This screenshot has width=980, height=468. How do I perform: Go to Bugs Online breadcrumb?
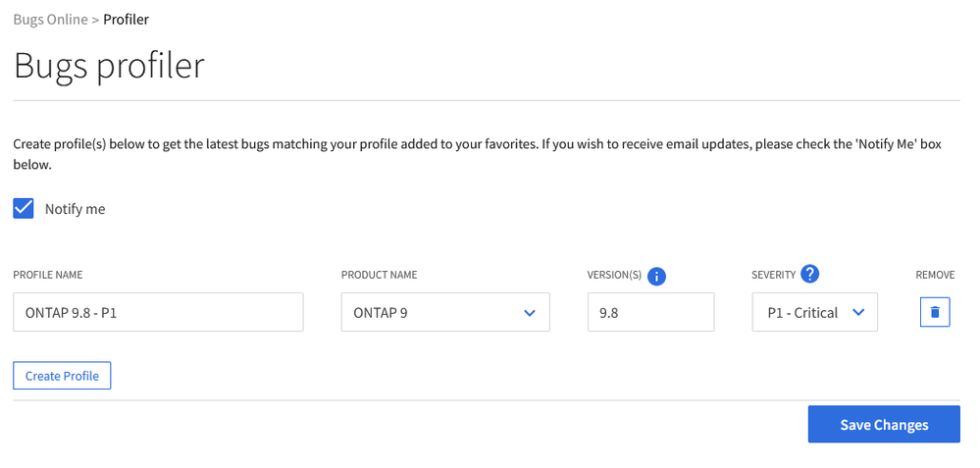50,19
